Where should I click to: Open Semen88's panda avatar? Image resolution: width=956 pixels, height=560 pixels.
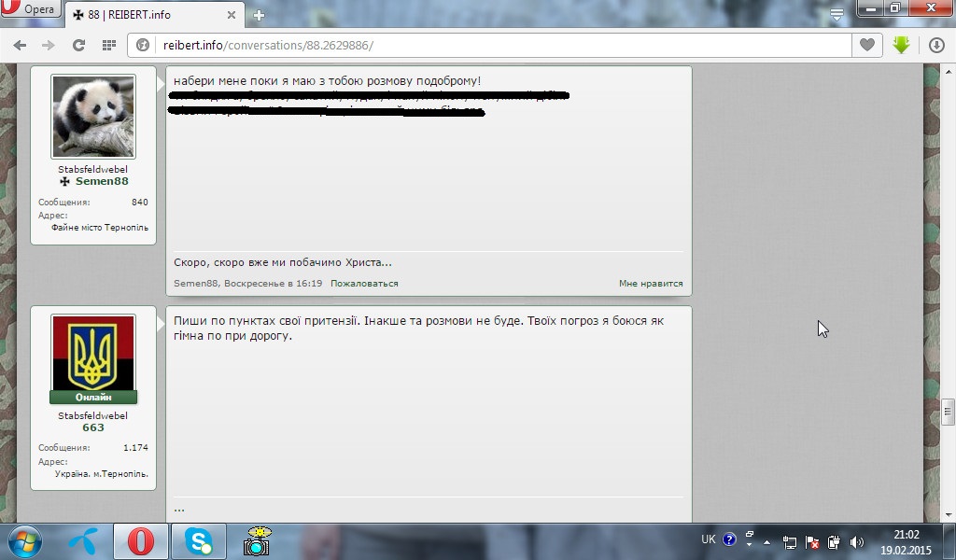point(93,117)
